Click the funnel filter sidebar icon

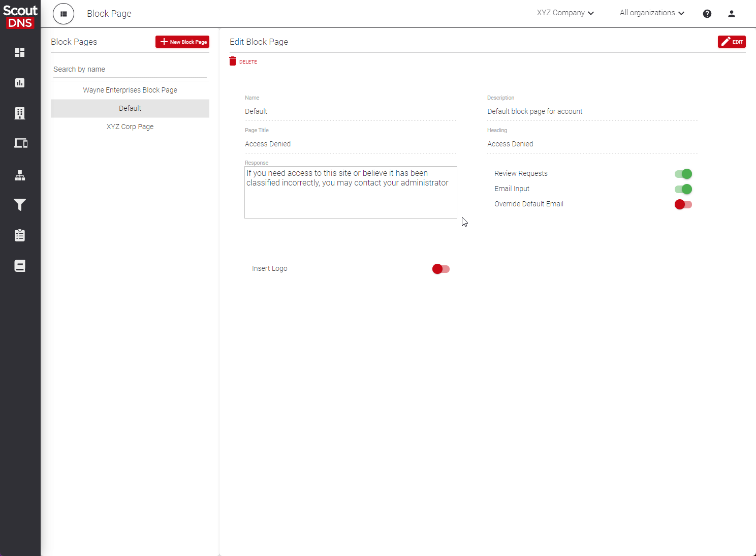20,205
